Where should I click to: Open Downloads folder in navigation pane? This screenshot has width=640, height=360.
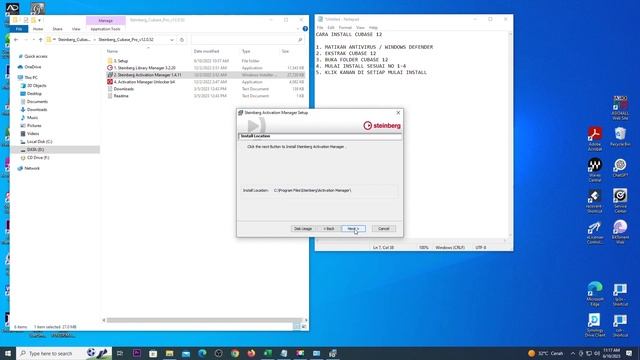37,110
